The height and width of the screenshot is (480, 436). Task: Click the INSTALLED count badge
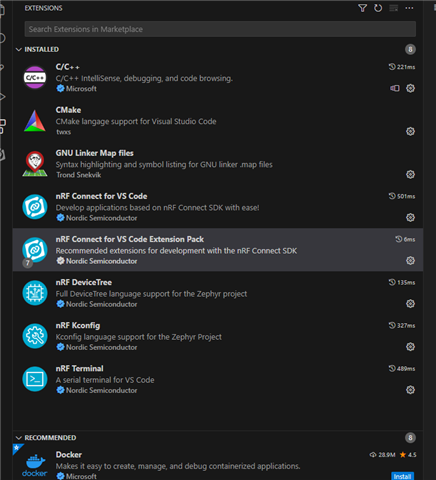410,49
